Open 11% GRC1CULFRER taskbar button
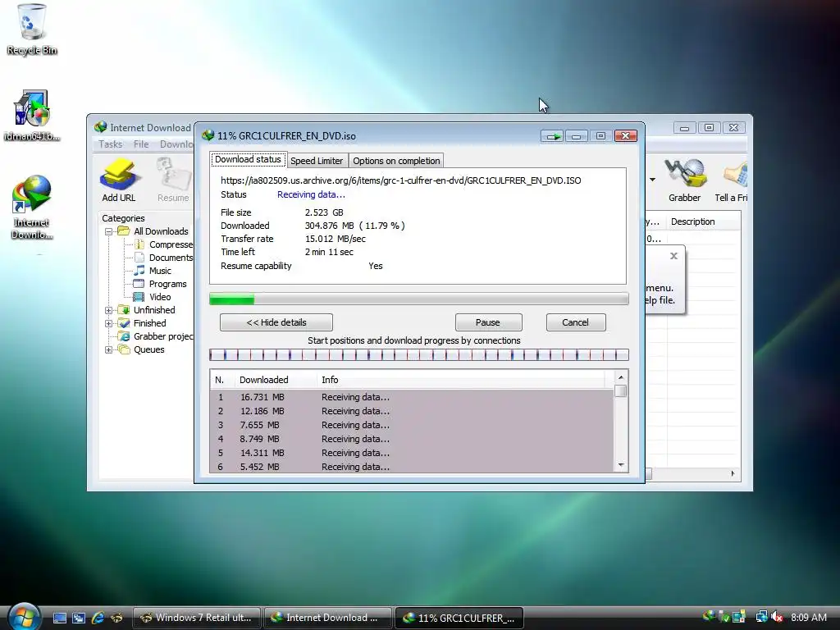This screenshot has width=840, height=630. click(x=459, y=618)
